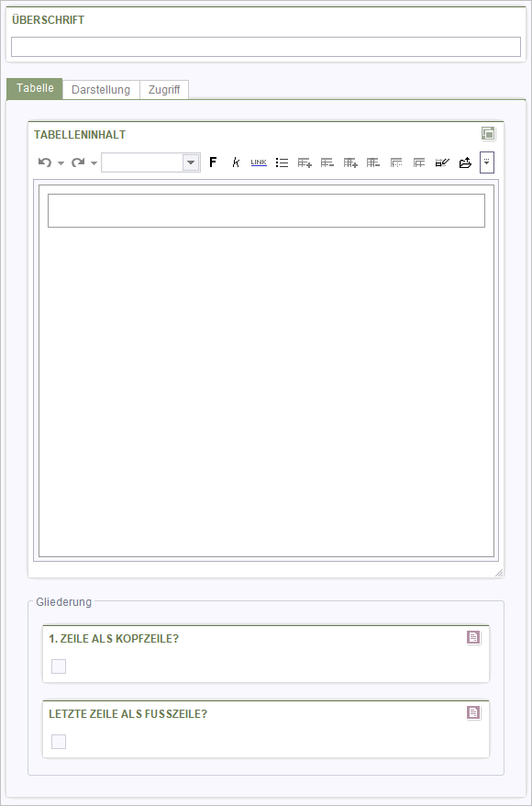The width and height of the screenshot is (532, 806).
Task: Maximize the Tabelleninhalt editor
Action: point(488,134)
